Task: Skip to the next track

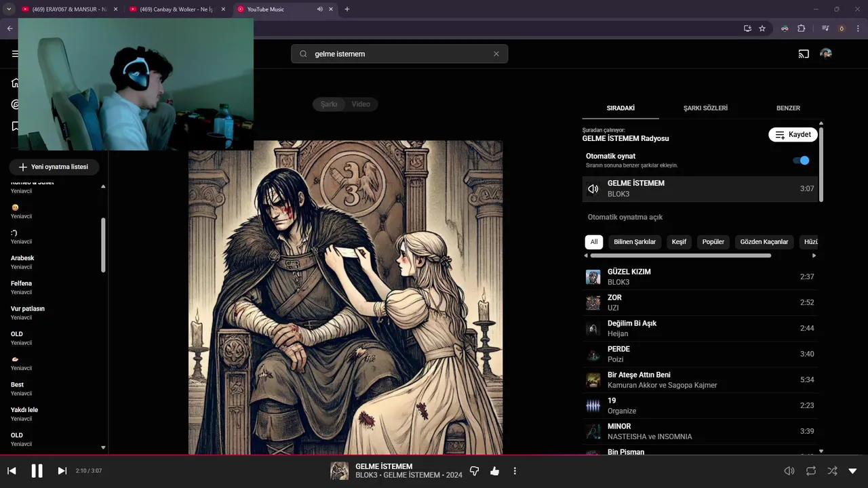Action: click(62, 471)
